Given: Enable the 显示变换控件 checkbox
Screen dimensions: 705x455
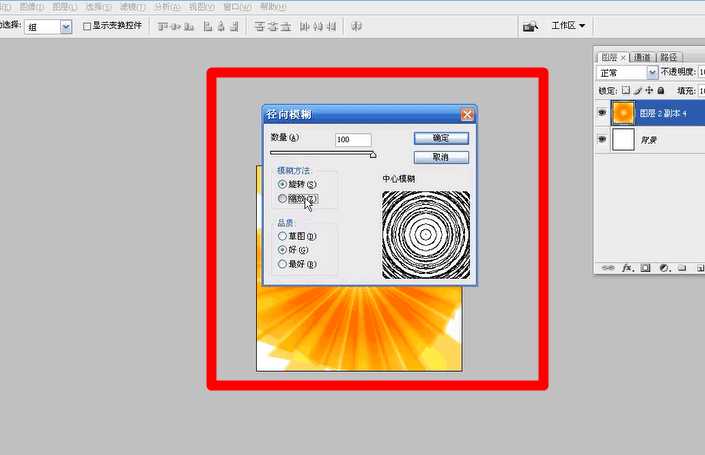Looking at the screenshot, I should click(87, 26).
